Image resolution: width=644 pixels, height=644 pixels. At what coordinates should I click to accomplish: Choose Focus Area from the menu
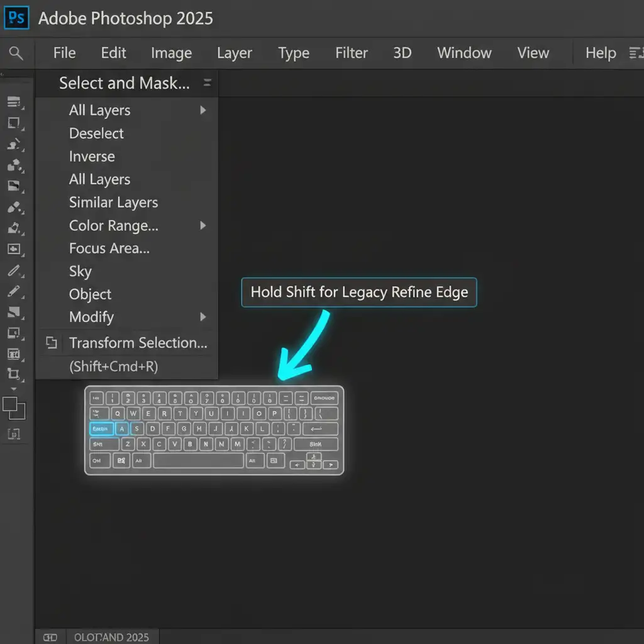109,248
